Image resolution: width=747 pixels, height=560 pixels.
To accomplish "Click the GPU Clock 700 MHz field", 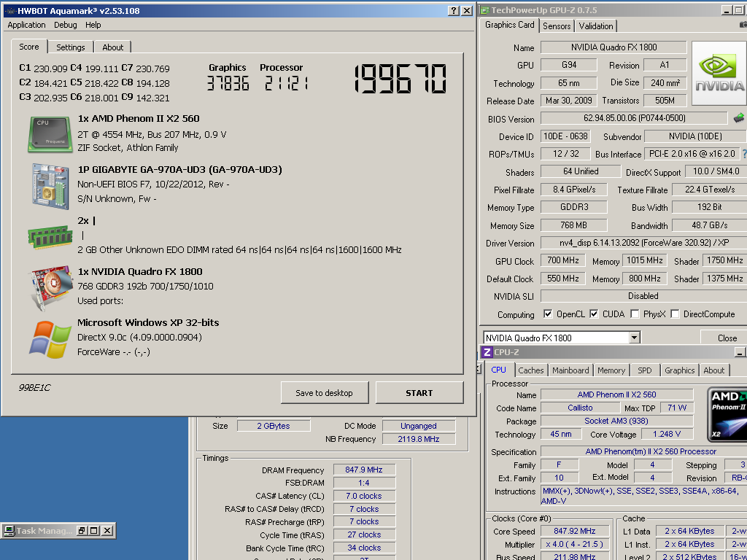I will [562, 260].
